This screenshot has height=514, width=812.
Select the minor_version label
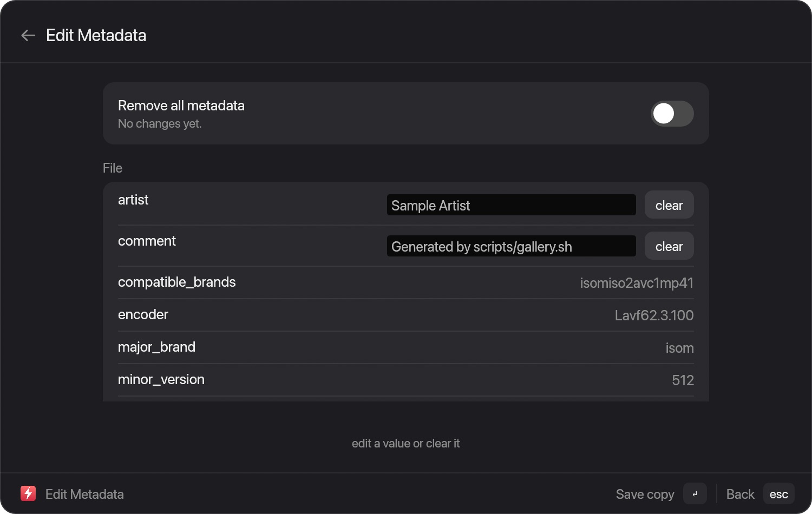click(161, 380)
